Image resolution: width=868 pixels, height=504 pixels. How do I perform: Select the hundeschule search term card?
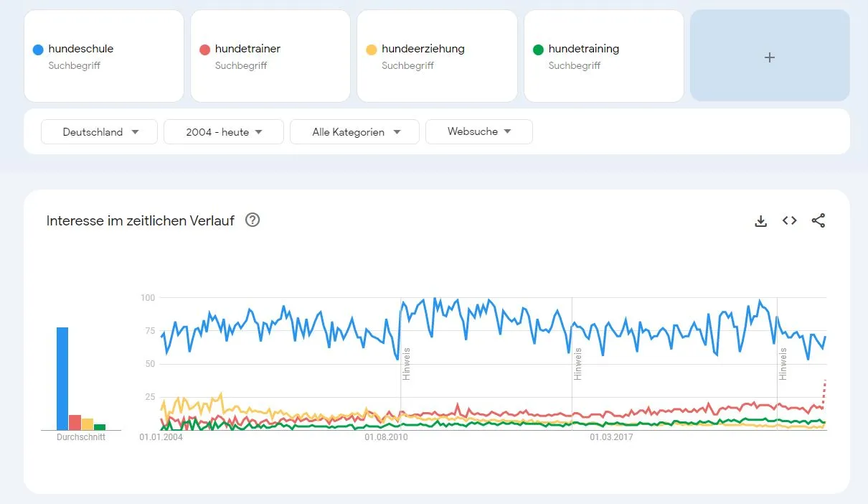(104, 56)
